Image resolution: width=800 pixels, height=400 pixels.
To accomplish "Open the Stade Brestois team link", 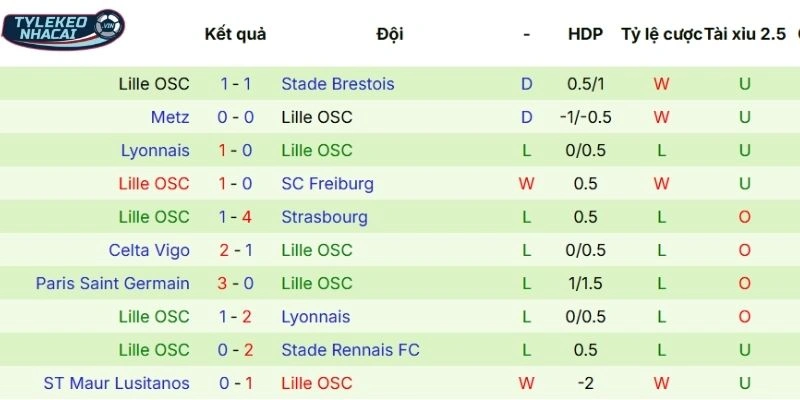I will click(x=338, y=84).
